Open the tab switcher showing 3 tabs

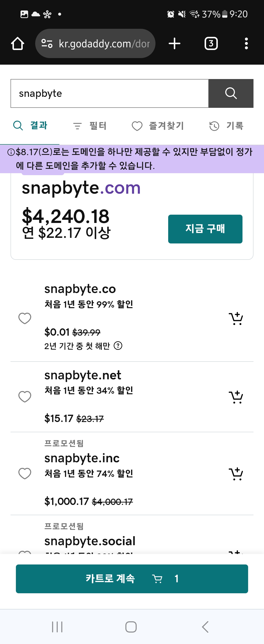tap(211, 44)
